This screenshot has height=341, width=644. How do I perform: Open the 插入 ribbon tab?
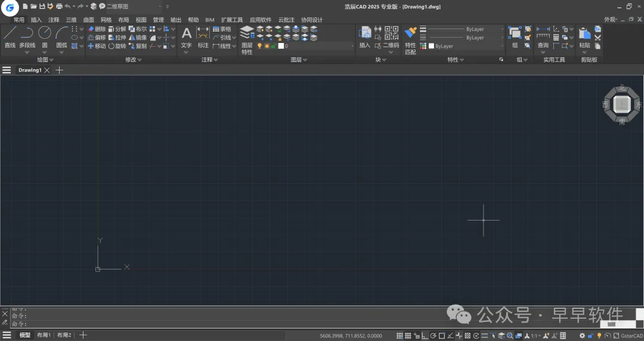36,20
